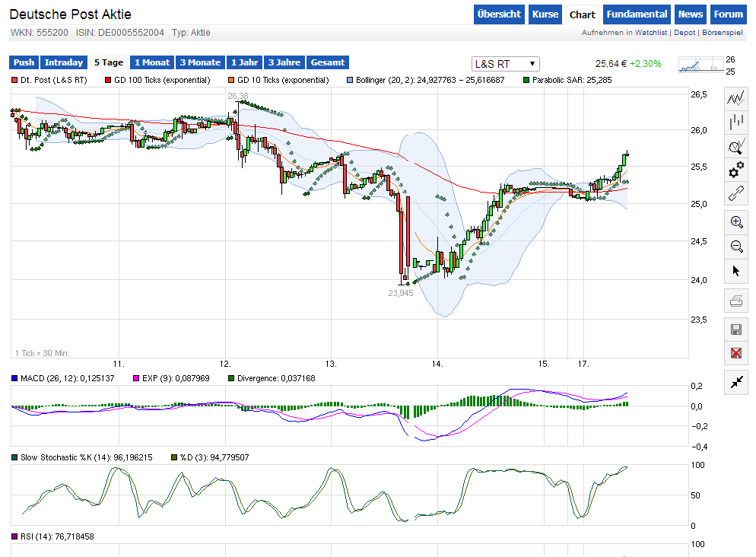Click the Slow Stochastic %K teal swatch
Screen dimensions: 756x557
point(14,457)
